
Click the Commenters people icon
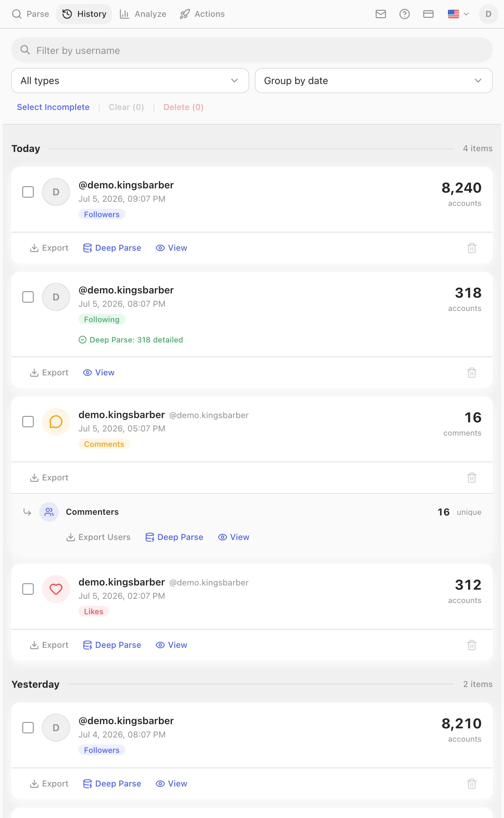pos(49,512)
